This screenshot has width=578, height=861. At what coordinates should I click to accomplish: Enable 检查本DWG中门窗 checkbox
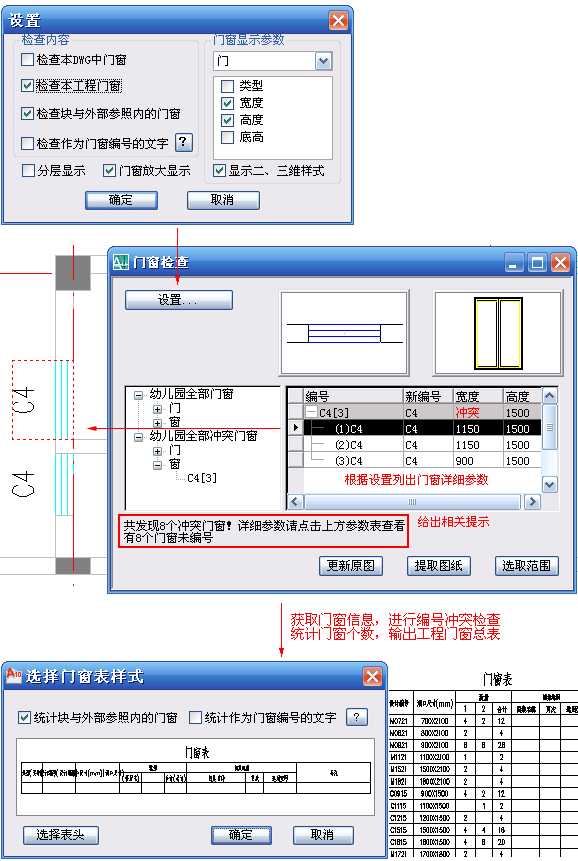[27, 59]
